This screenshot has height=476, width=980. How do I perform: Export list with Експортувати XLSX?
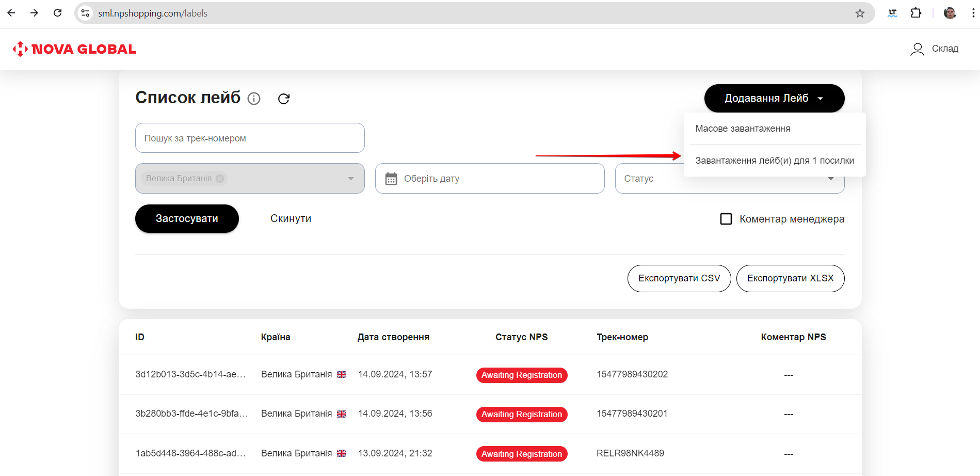790,278
